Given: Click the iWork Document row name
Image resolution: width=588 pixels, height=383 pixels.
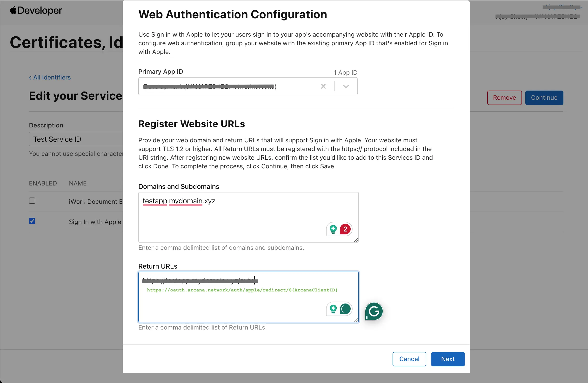Looking at the screenshot, I should pyautogui.click(x=96, y=202).
